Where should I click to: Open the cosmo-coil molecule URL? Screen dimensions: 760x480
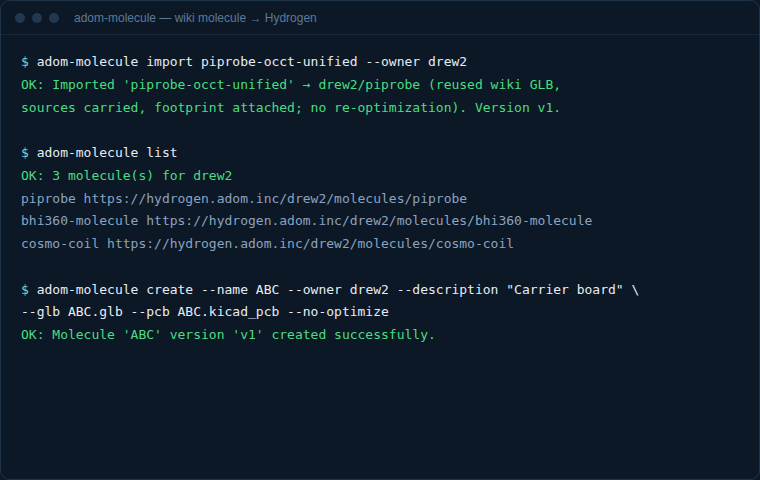(310, 243)
